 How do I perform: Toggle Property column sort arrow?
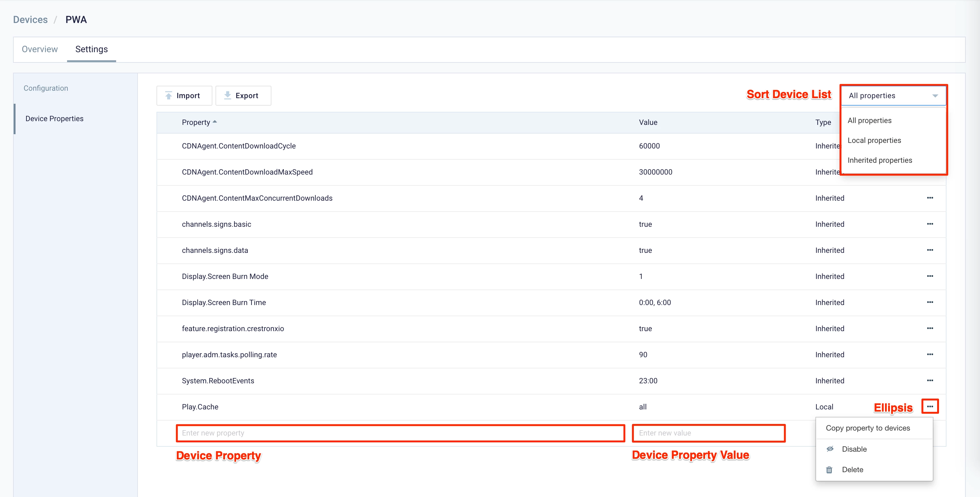215,122
